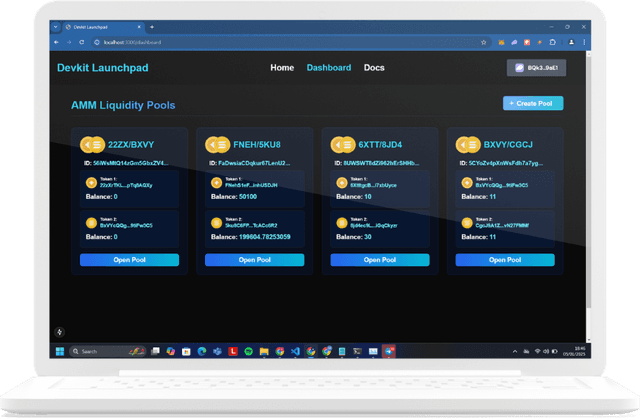The width and height of the screenshot is (640, 418).
Task: Select the 22ZX/BXVY pool ID text
Action: point(126,163)
